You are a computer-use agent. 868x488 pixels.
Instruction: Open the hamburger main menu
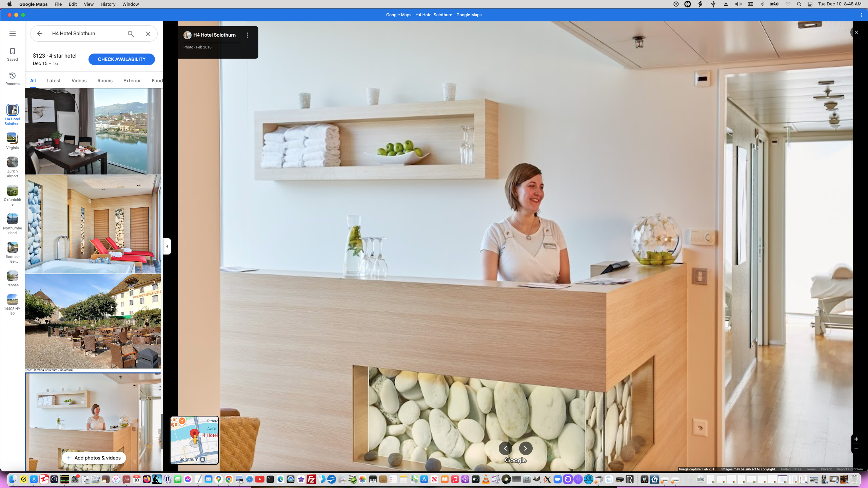click(x=13, y=34)
